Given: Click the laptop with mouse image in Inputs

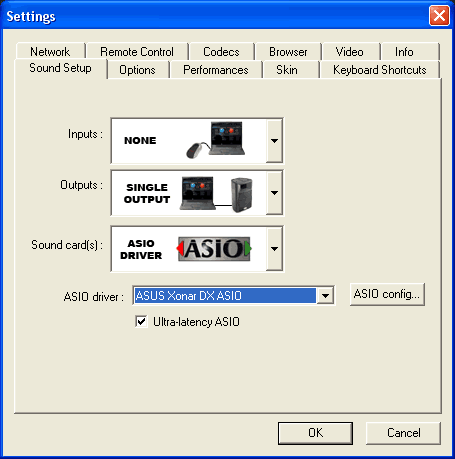Looking at the screenshot, I should 215,140.
